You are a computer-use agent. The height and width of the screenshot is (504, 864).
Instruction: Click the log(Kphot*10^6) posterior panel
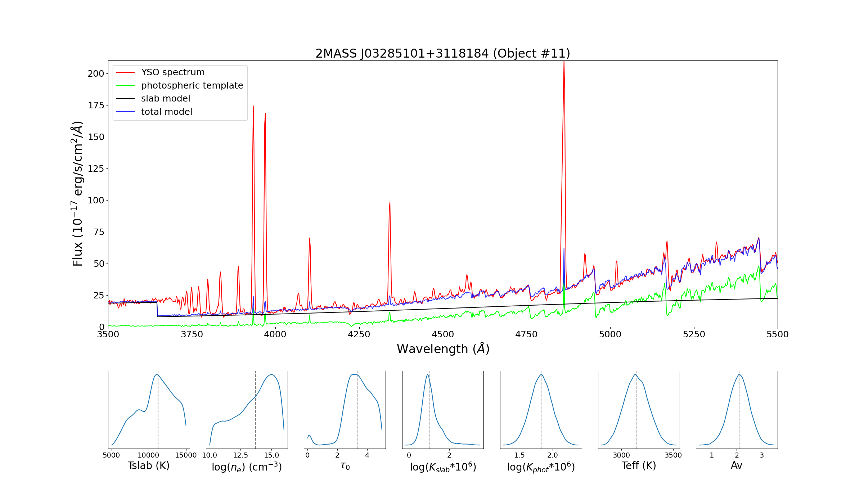[541, 410]
